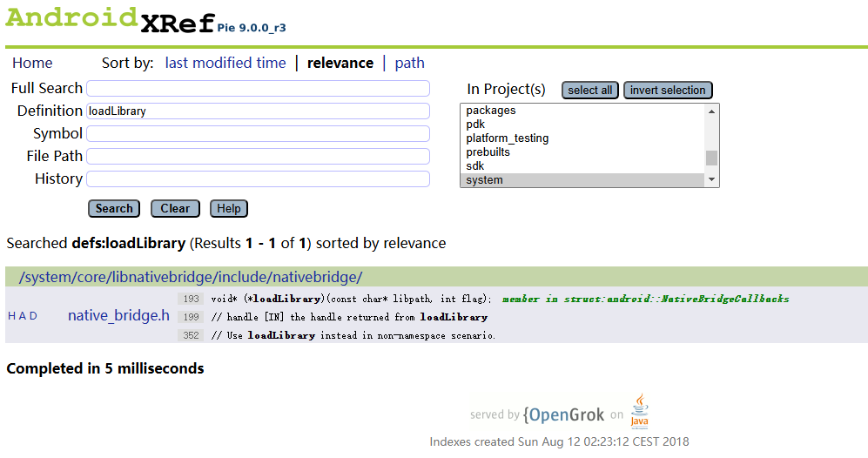Open the AndroidXRef logo homepage

[111, 19]
